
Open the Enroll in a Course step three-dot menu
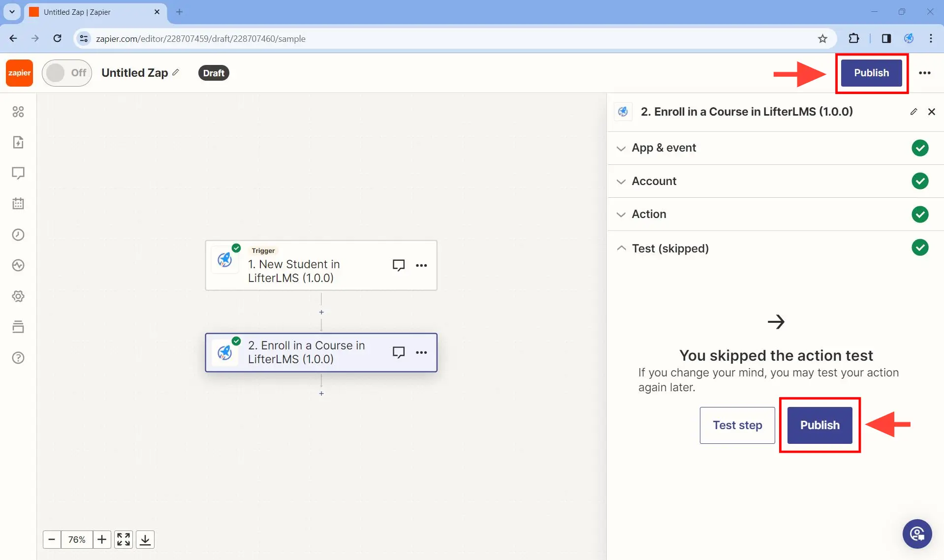point(421,352)
